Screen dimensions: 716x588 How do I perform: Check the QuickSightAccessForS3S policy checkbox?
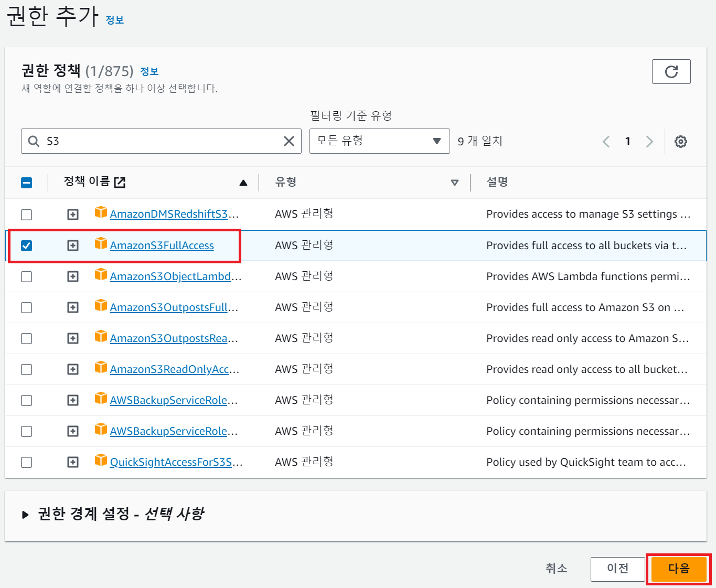click(x=26, y=462)
